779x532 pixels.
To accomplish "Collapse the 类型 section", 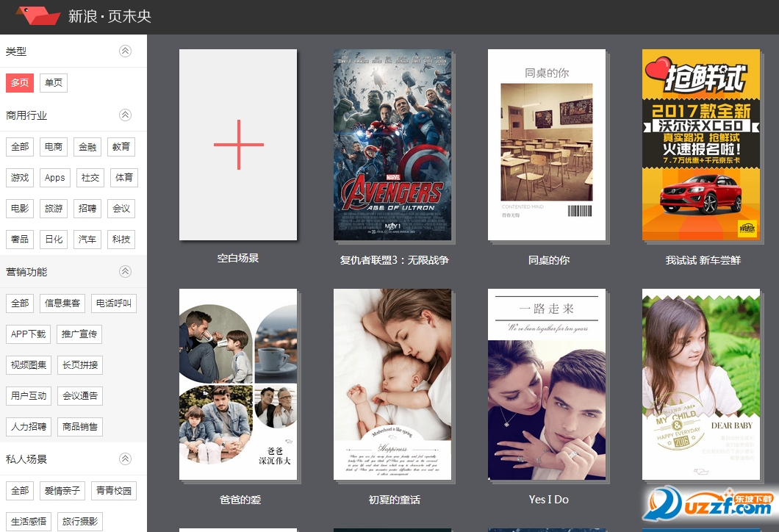I will point(125,51).
